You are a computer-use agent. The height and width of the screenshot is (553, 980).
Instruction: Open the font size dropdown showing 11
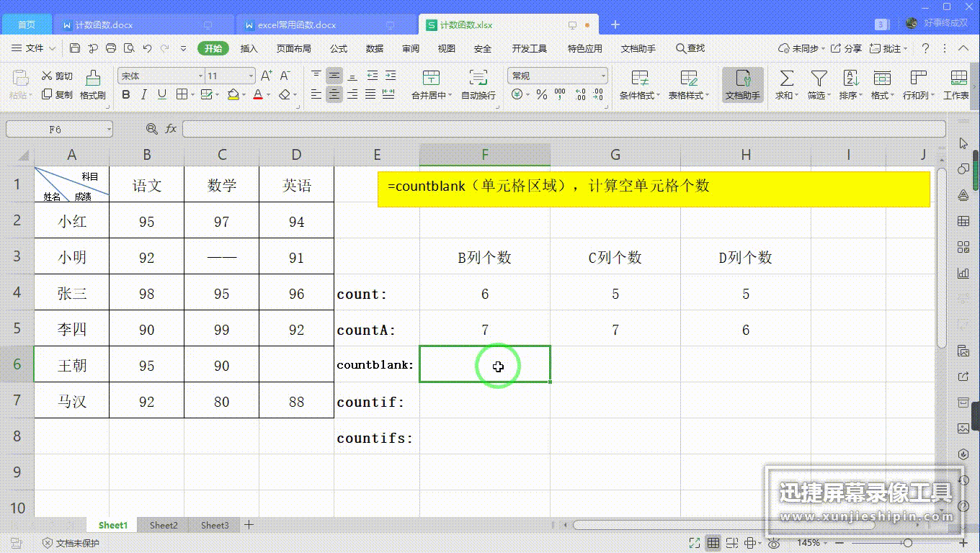(251, 76)
